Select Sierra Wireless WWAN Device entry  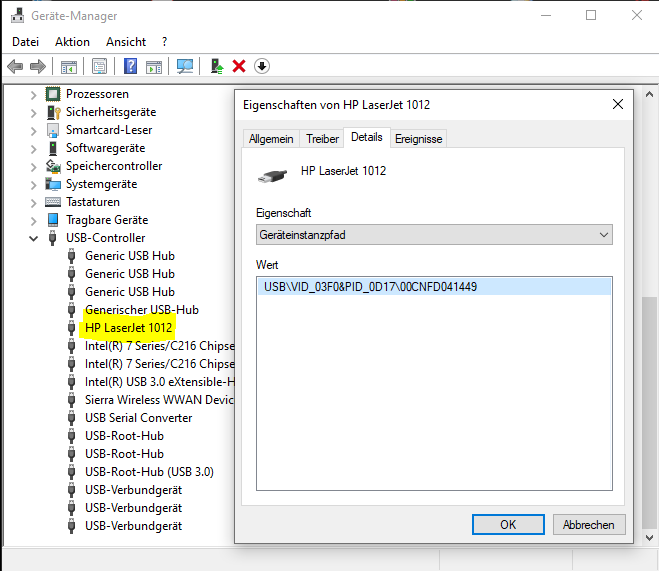159,400
